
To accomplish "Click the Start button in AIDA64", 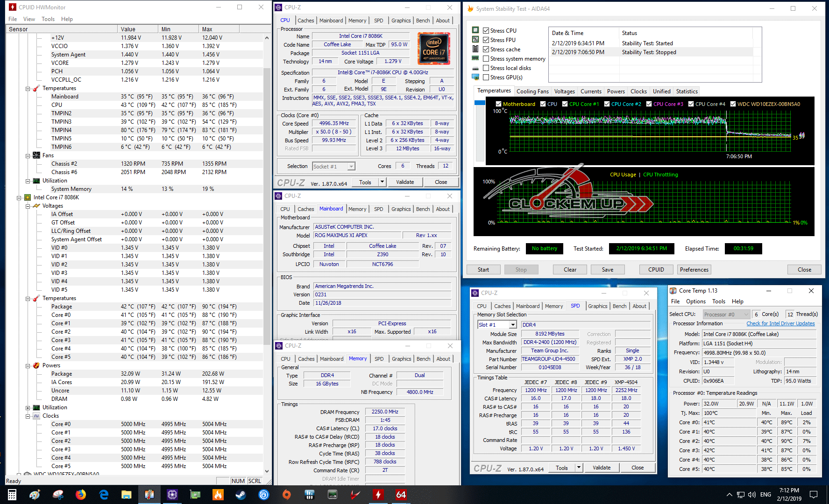I will point(483,270).
